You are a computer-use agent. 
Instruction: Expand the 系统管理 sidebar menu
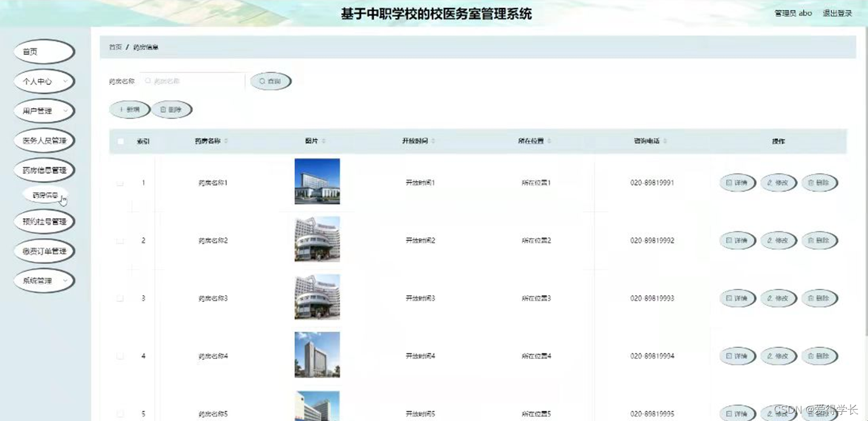(44, 281)
